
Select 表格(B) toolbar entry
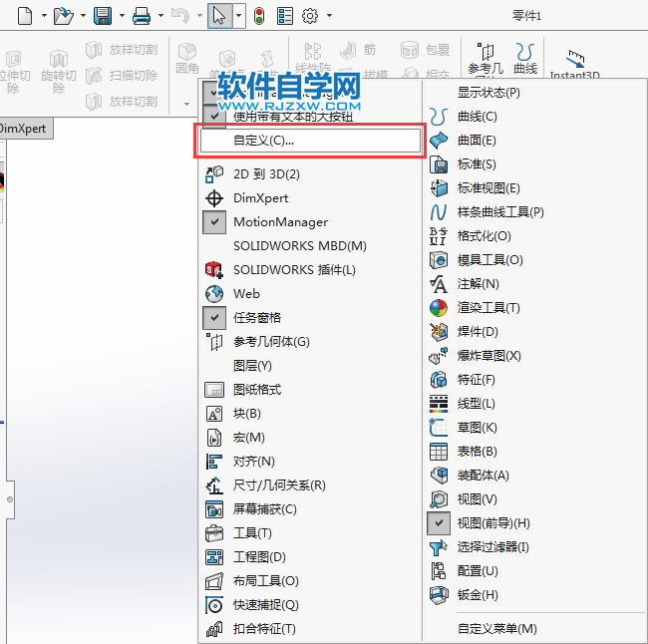click(477, 452)
